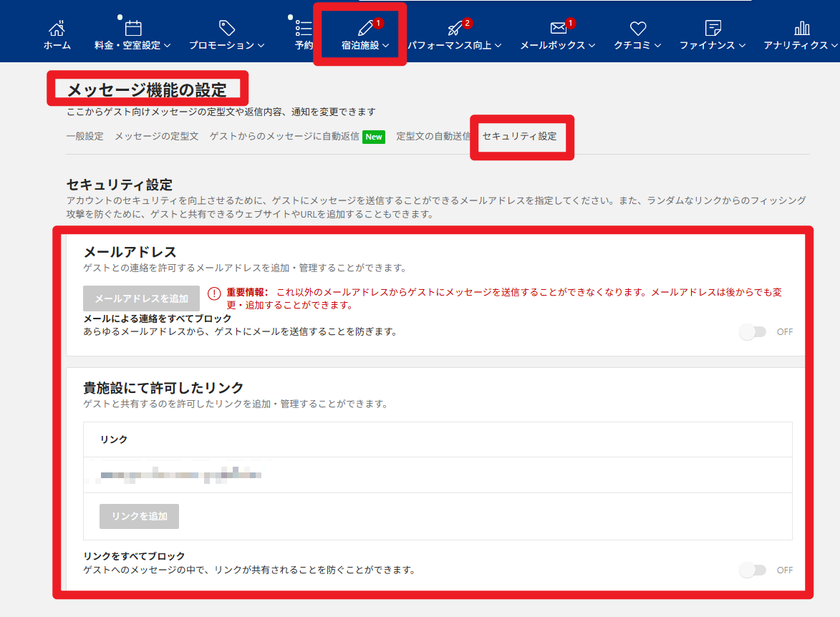The image size is (840, 617).
Task: Expand the プロモーション dropdown chevron
Action: coord(261,46)
